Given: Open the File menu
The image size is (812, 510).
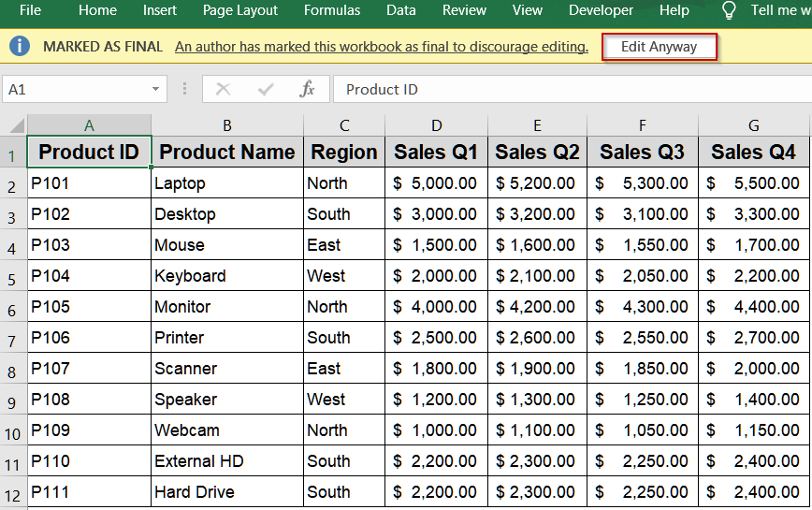Looking at the screenshot, I should click(x=30, y=10).
